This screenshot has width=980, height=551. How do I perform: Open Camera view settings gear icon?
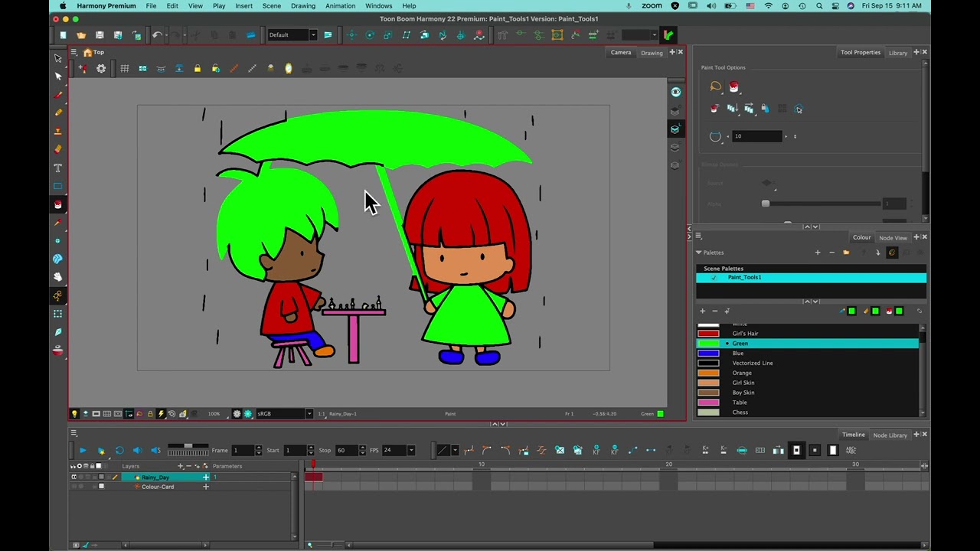pyautogui.click(x=101, y=69)
